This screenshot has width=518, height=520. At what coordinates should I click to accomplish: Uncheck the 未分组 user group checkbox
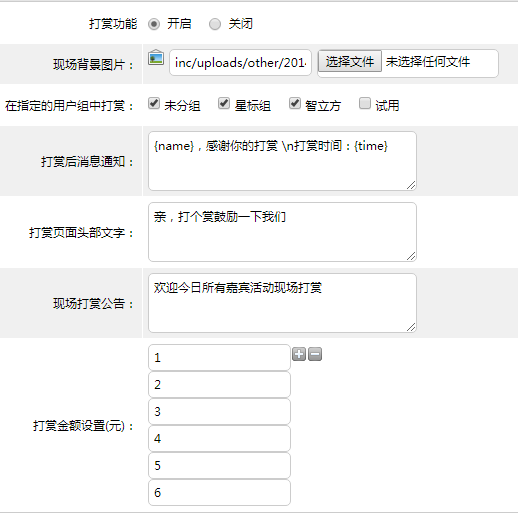click(154, 103)
